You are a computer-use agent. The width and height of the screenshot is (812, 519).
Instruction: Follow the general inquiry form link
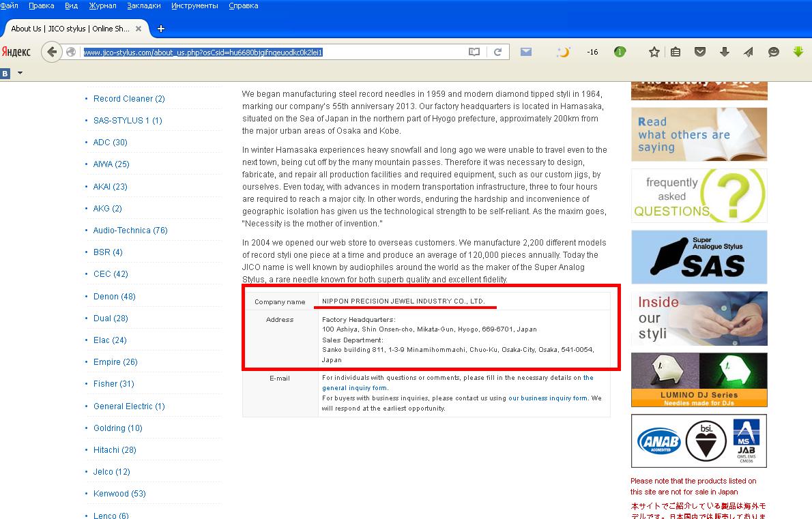[354, 387]
